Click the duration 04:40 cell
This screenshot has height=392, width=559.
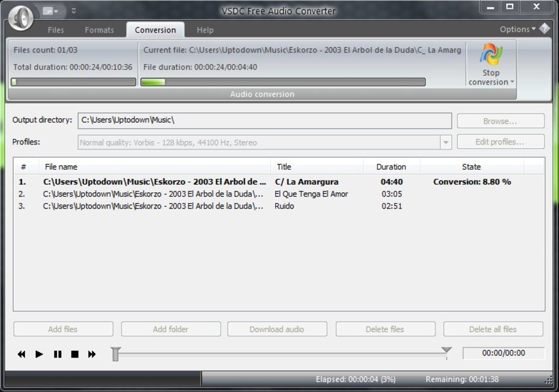(392, 182)
